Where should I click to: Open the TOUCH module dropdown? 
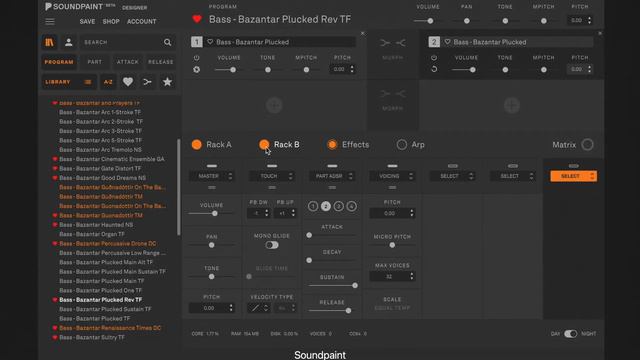pos(272,176)
